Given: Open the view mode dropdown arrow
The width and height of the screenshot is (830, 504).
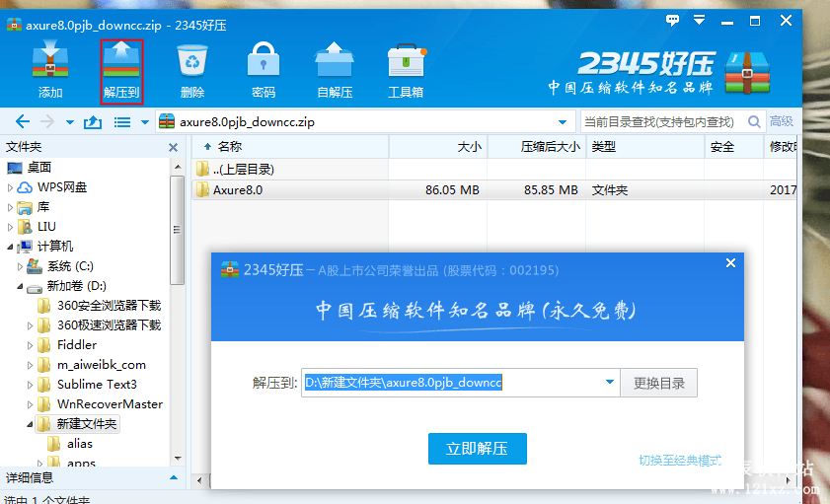Looking at the screenshot, I should [x=144, y=122].
